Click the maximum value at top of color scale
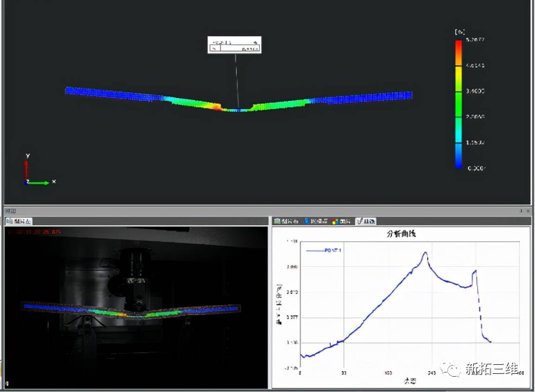Screen dimensions: 535x392 tap(475, 40)
